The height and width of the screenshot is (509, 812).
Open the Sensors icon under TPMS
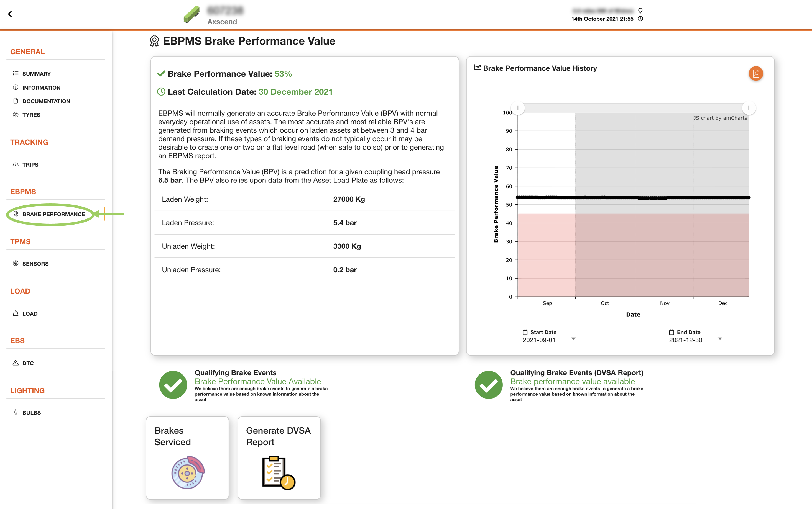[16, 264]
